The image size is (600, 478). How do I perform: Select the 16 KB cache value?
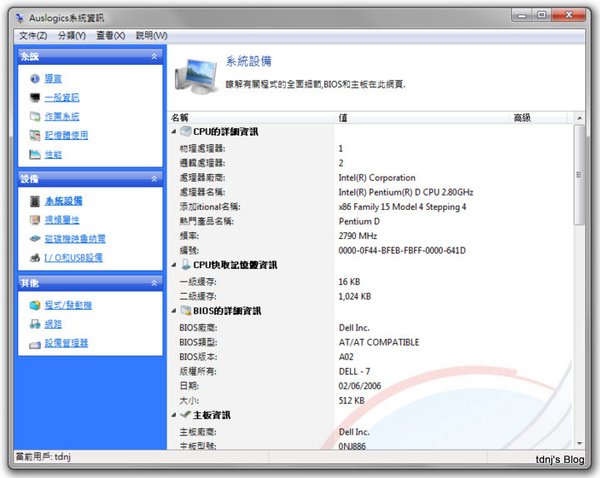[349, 282]
